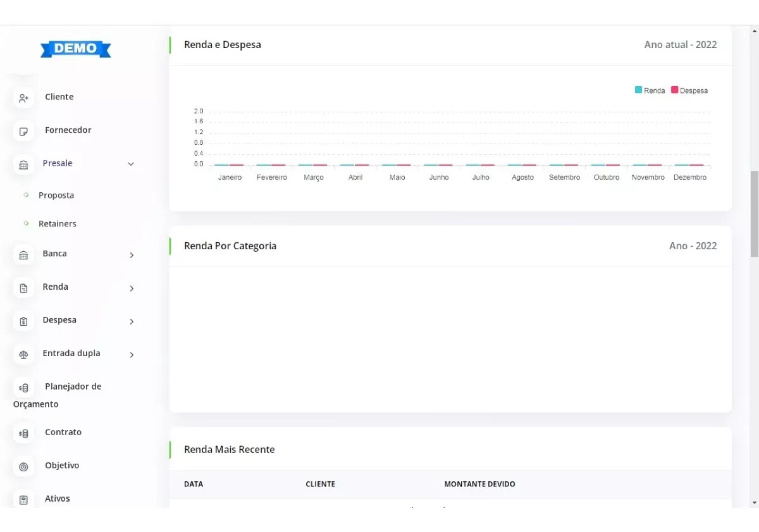Click the Renda document icon
The height and width of the screenshot is (532, 759).
click(23, 288)
